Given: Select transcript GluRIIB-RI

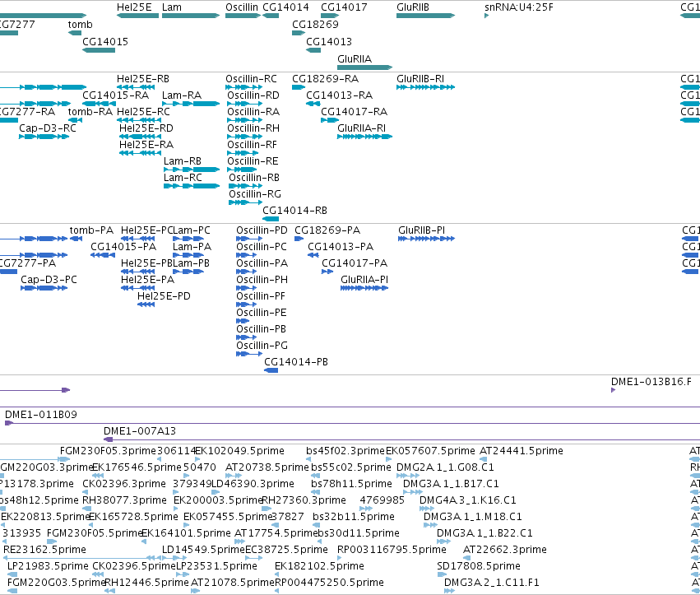Looking at the screenshot, I should pyautogui.click(x=425, y=87).
